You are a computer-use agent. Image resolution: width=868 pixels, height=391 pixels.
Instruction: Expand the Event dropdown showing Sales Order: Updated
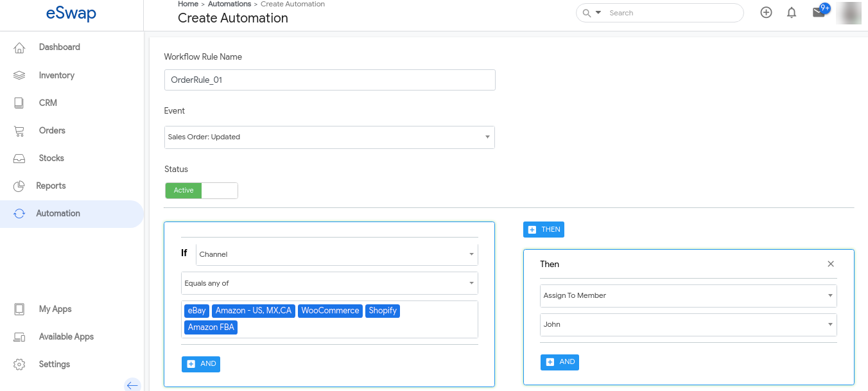tap(329, 137)
